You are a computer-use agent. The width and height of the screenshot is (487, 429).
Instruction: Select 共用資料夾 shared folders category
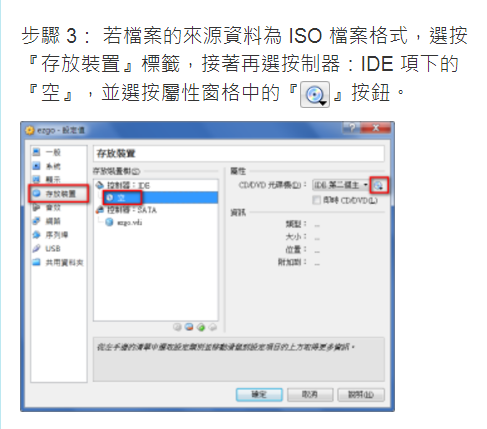pos(59,263)
